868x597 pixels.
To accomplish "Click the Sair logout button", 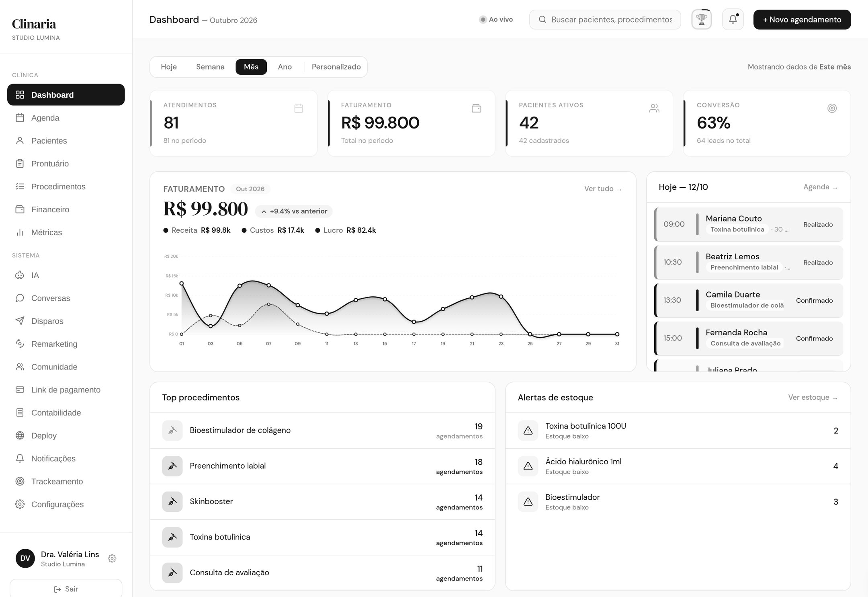I will tap(66, 589).
